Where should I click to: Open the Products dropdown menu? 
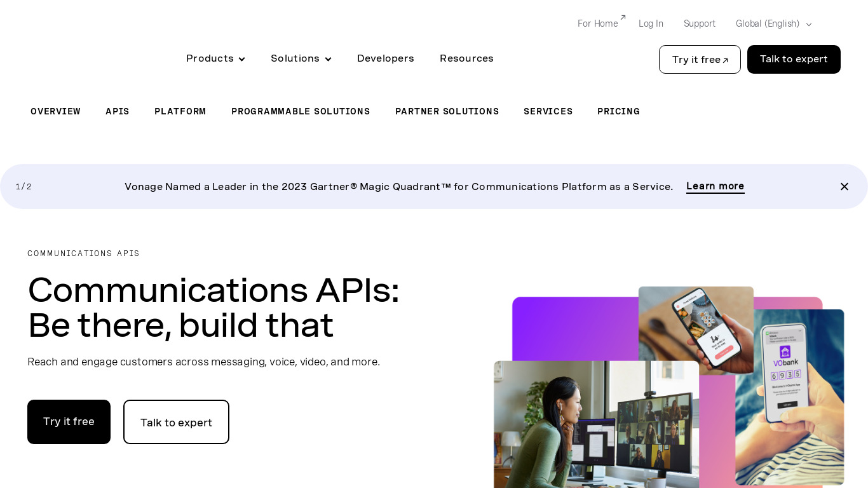pyautogui.click(x=215, y=58)
